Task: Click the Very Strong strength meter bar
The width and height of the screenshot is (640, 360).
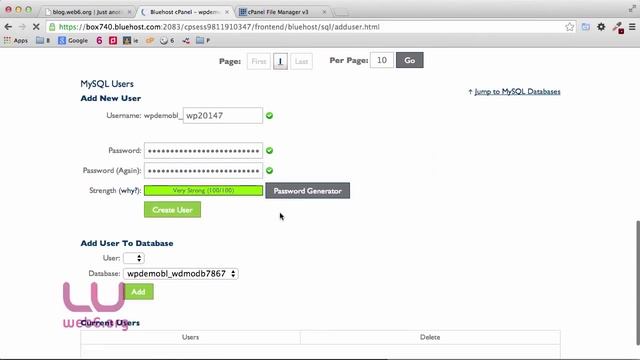Action: click(x=203, y=191)
